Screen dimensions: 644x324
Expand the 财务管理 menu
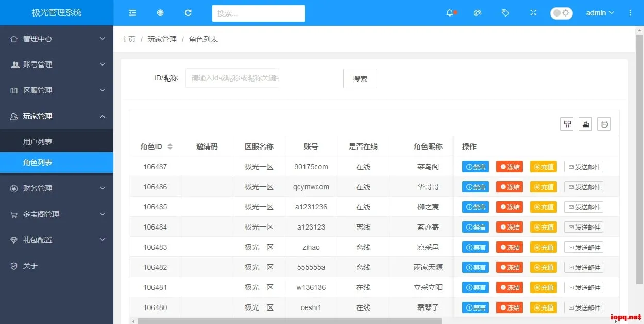coord(57,188)
